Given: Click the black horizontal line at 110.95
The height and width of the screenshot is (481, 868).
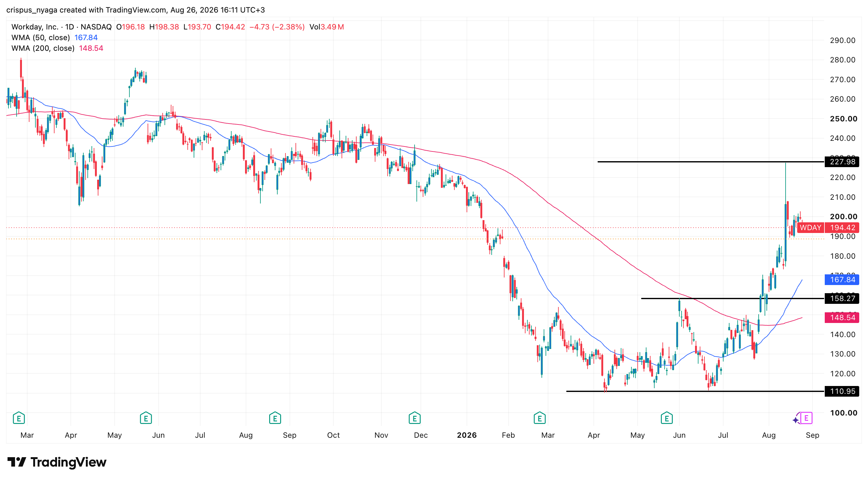Looking at the screenshot, I should point(695,391).
